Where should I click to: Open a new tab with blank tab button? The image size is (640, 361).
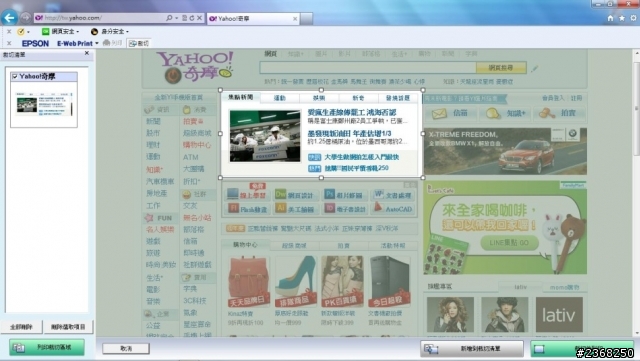coord(307,19)
